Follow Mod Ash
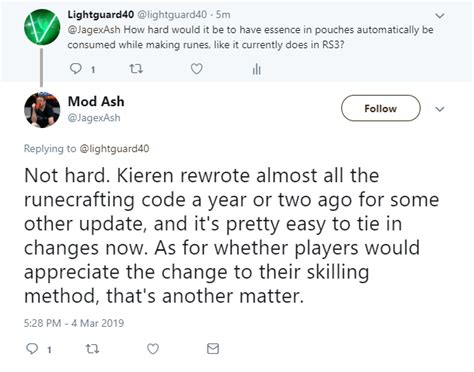Viewport: 474px width, 372px height. (381, 108)
